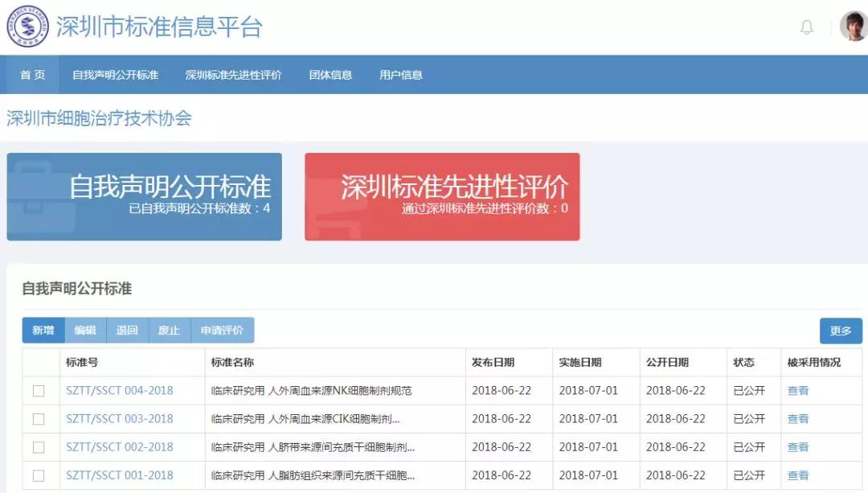Open the SZTT/SSCT 004-2018 standard link
Viewport: 868px width, 493px height.
119,391
